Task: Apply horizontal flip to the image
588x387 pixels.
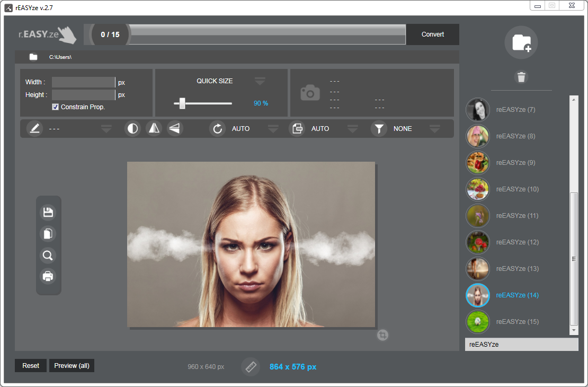Action: 154,128
